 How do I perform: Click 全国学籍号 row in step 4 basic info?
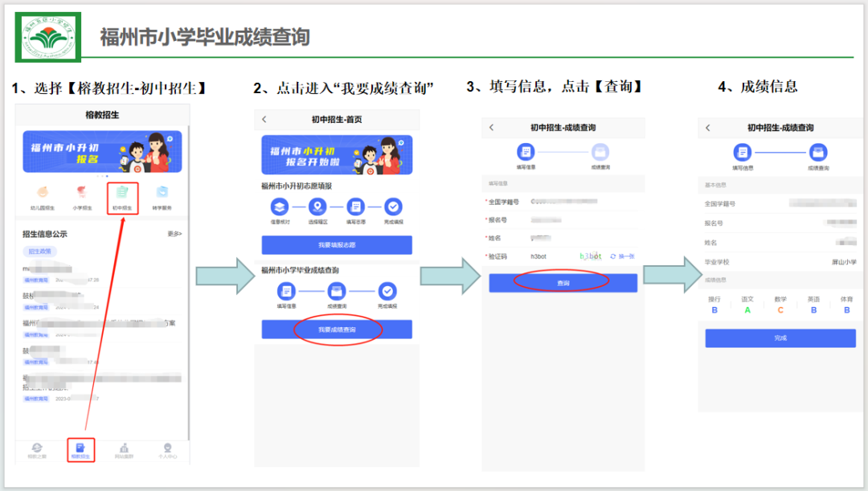[x=780, y=203]
